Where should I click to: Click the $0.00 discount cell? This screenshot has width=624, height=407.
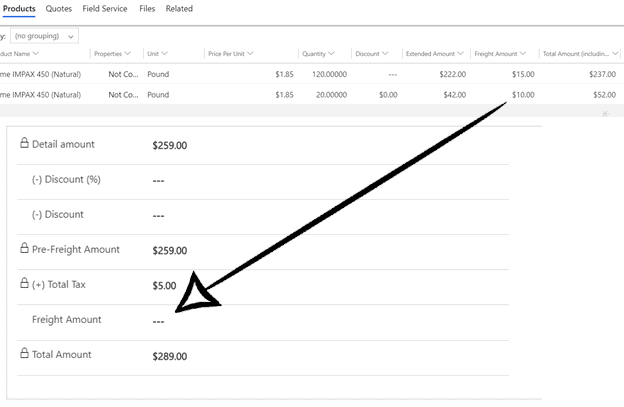(x=388, y=95)
